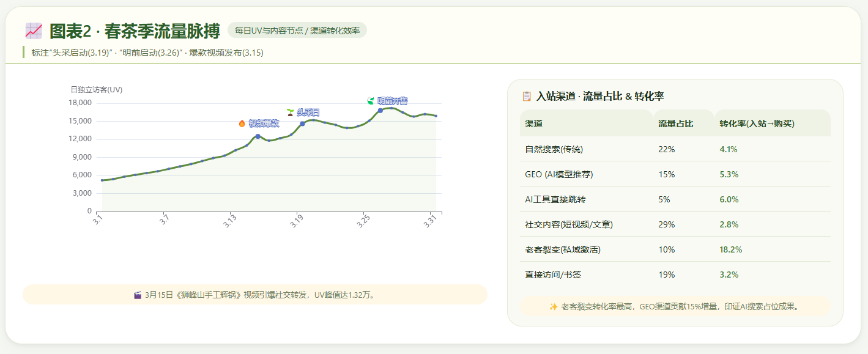Image resolution: width=868 pixels, height=354 pixels.
Task: Click the 转化率(入站→购买) column header
Action: pos(757,124)
